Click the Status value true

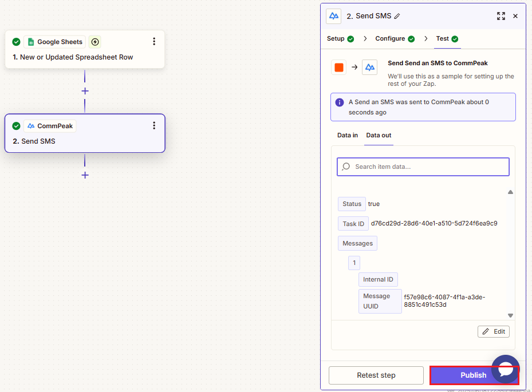point(374,204)
